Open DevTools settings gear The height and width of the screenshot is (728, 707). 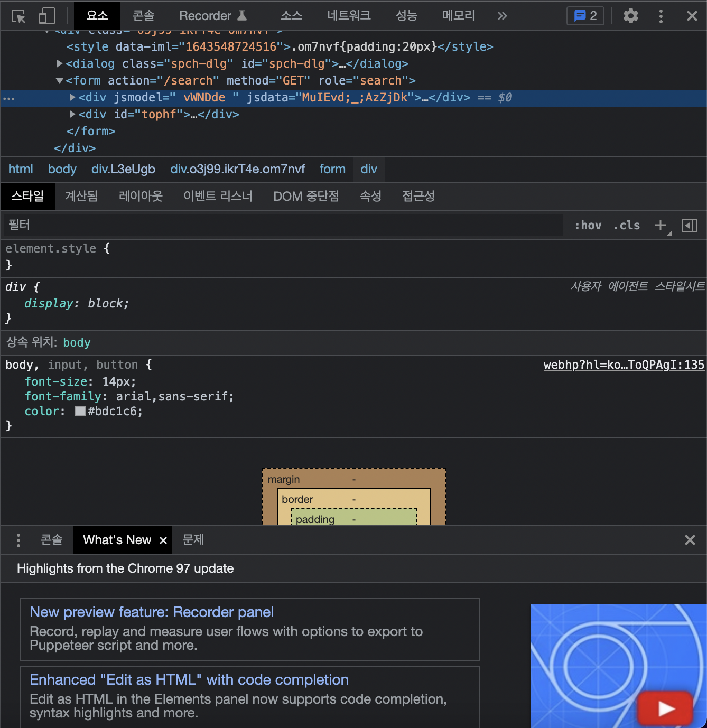point(631,16)
